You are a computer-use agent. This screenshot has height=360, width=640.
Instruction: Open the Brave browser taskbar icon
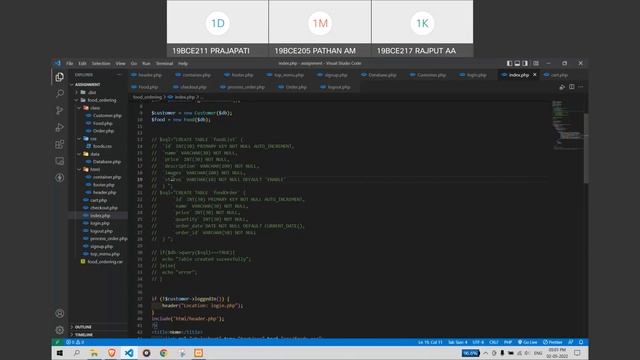[x=111, y=353]
